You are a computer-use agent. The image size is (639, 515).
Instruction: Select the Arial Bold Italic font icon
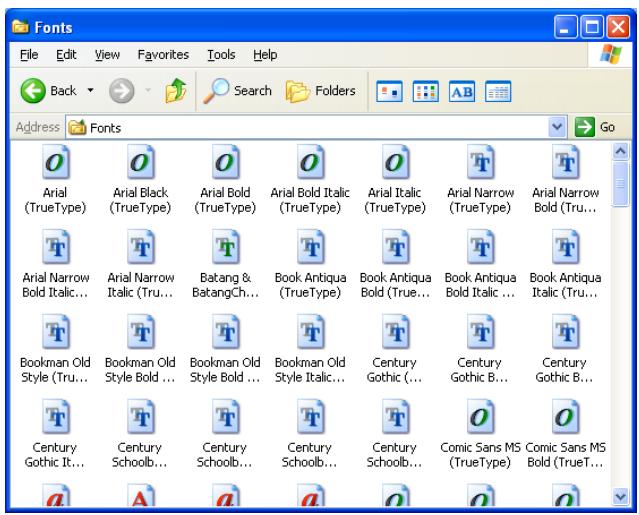(311, 162)
